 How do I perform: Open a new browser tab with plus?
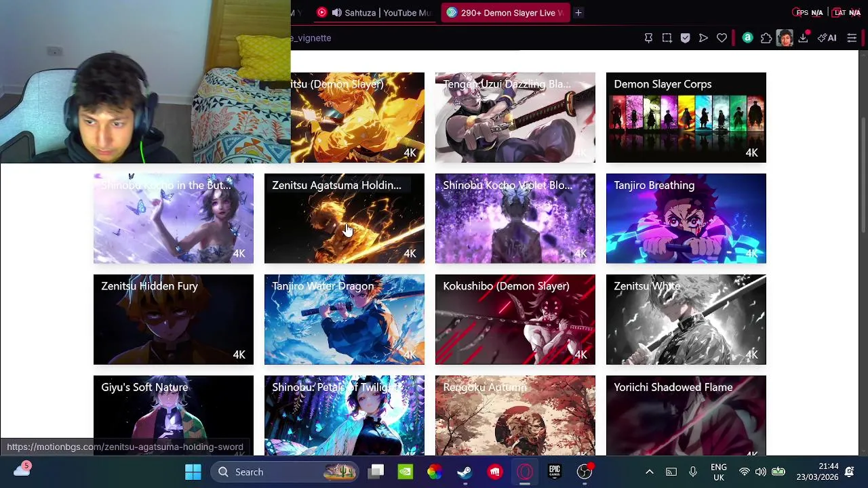[578, 13]
